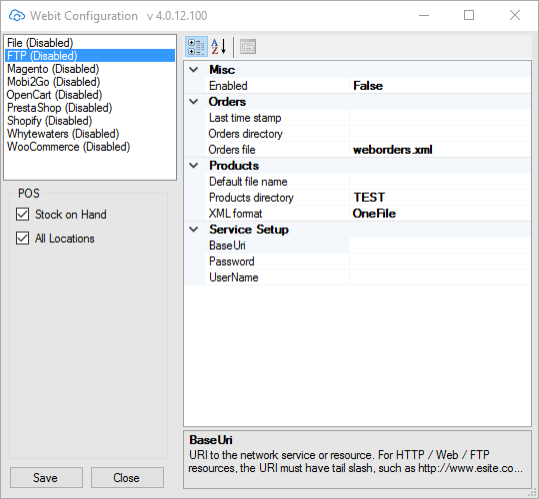
Task: Pick Mobi2Go (Disabled) in the list
Action: click(90, 82)
